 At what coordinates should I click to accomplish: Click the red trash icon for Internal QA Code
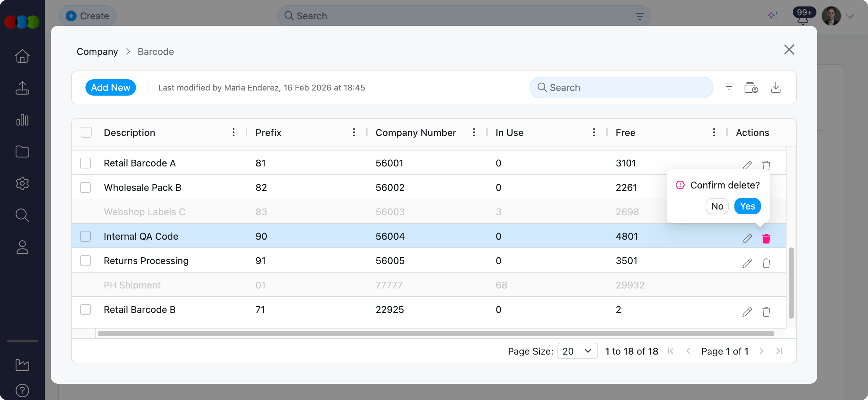[x=766, y=239]
